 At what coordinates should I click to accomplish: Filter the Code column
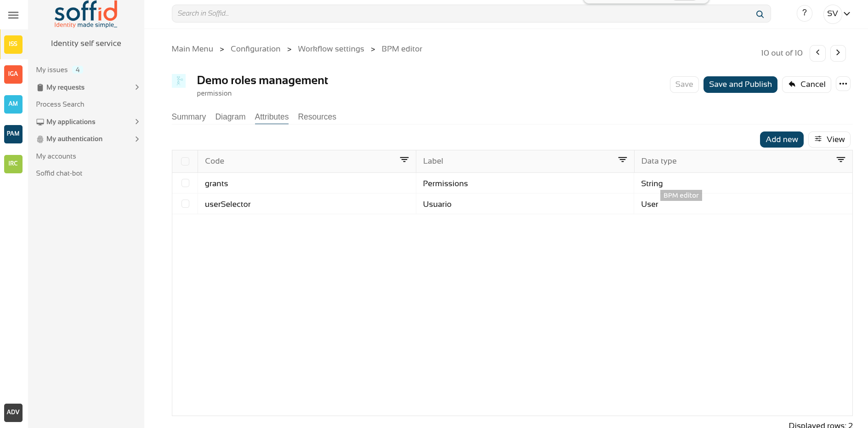404,160
